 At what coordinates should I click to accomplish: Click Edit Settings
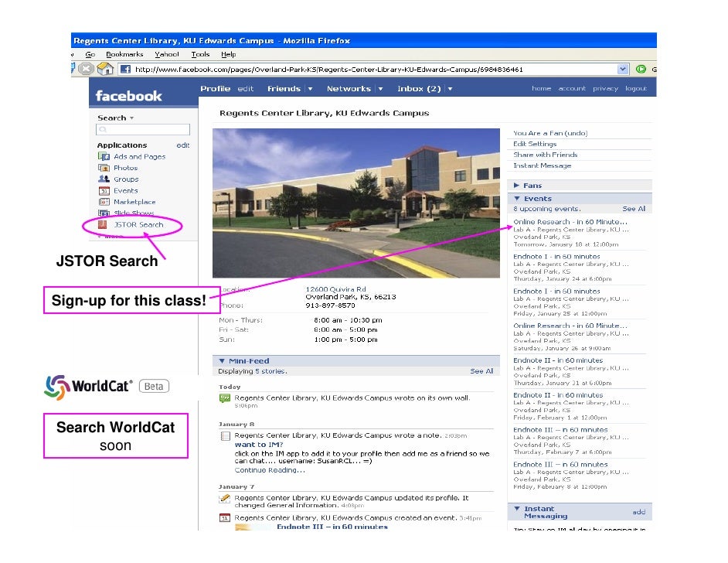(535, 144)
